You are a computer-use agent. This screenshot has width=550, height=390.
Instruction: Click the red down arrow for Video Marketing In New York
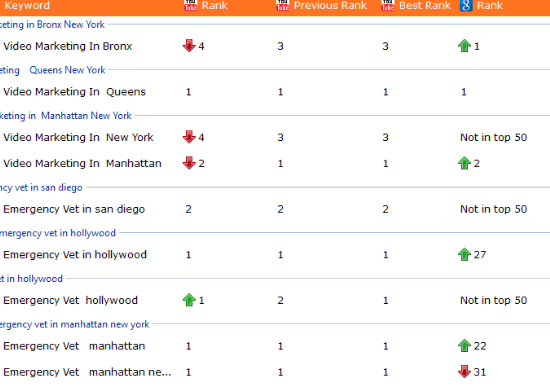click(x=189, y=137)
